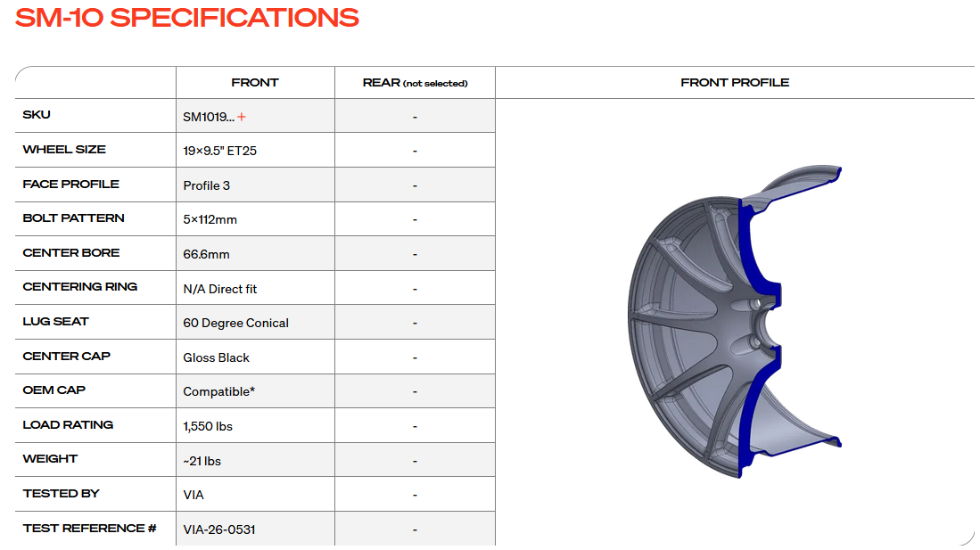Click the SM1019... SKU value
Viewport: 980px width, 550px height.
click(x=209, y=117)
